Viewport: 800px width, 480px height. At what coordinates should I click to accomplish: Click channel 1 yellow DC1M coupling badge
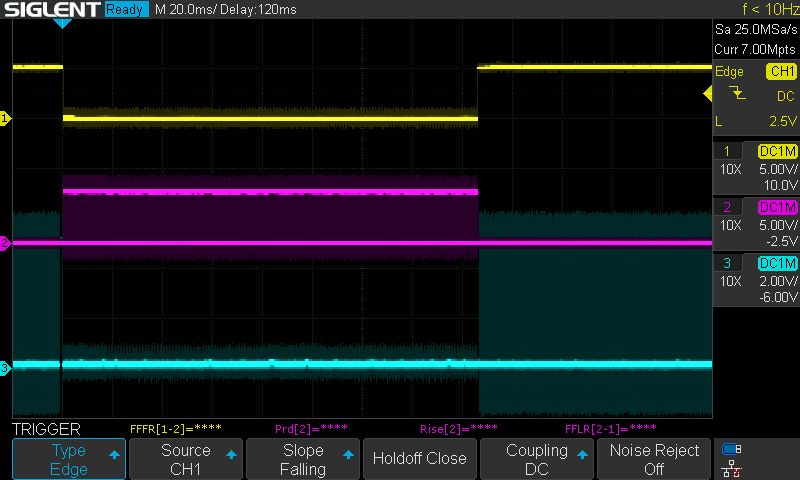coord(778,151)
